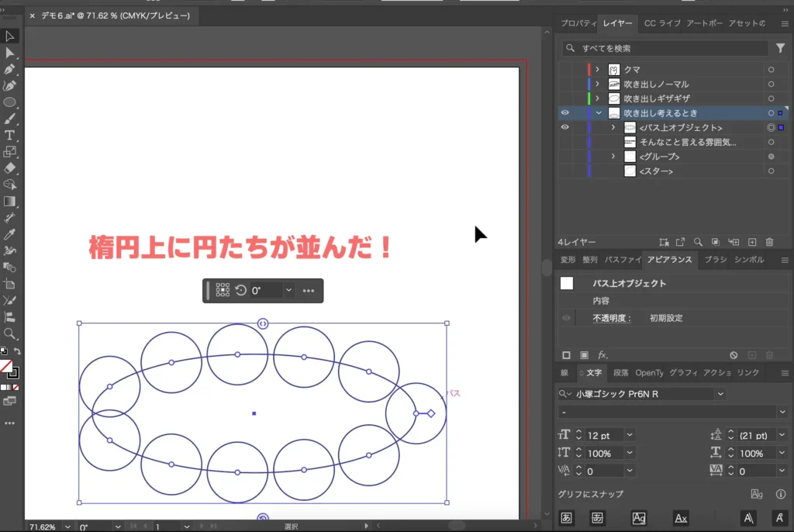Click the Create New Layer icon

754,242
